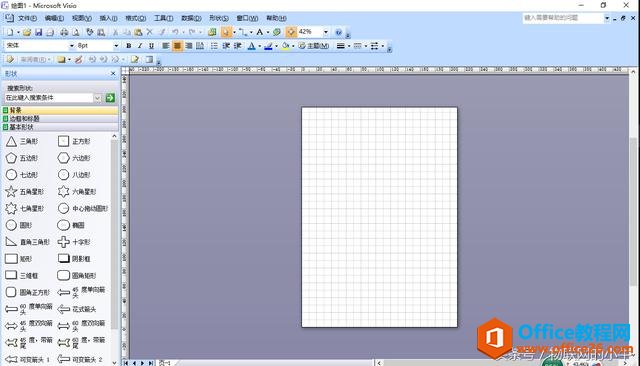
Task: Toggle center alignment (highlighted)
Action: pos(177,46)
